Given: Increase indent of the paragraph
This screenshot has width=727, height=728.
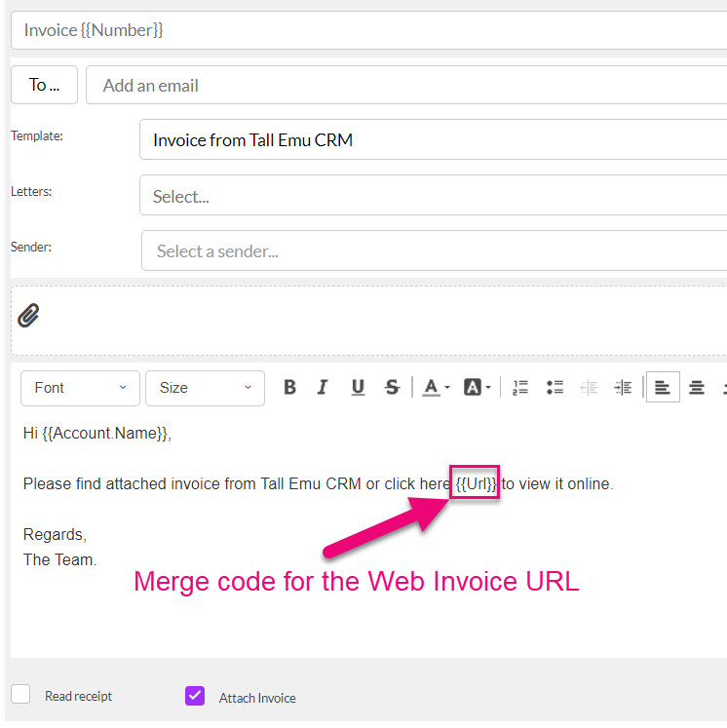Looking at the screenshot, I should coord(623,387).
